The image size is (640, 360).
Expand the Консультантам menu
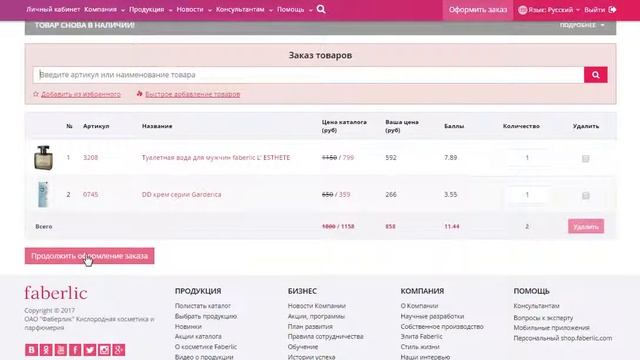coord(244,9)
